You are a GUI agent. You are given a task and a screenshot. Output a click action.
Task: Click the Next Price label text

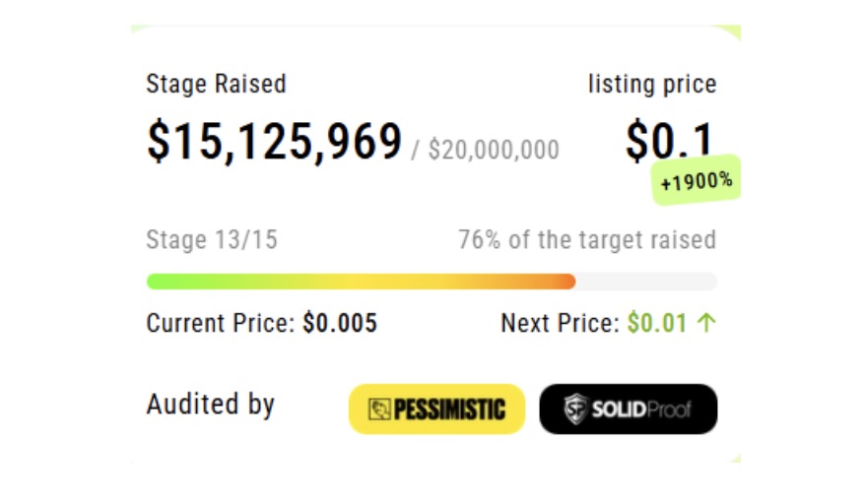click(x=561, y=323)
